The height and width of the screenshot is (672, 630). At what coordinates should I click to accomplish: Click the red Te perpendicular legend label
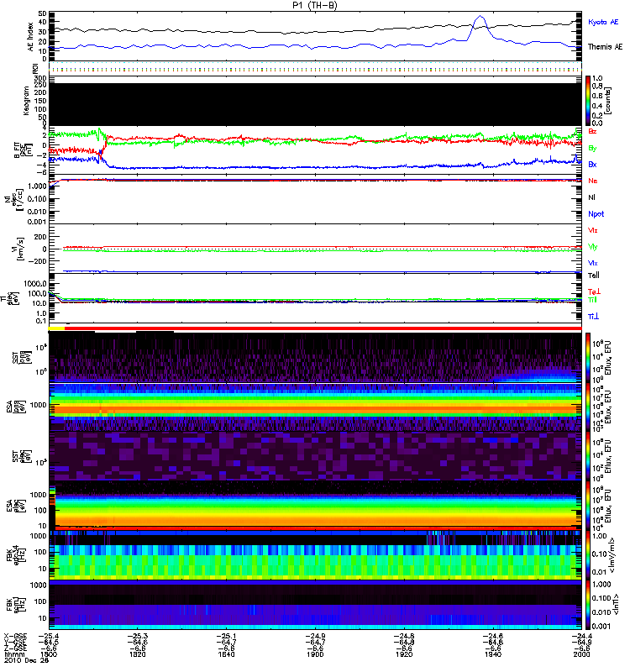(594, 291)
